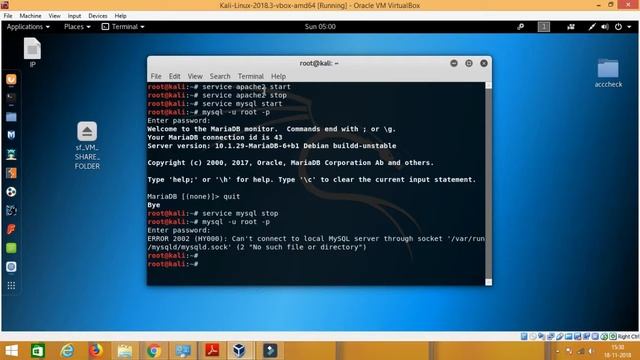The image size is (640, 360).
Task: Open Adobe Reader from taskbar
Action: 212,351
